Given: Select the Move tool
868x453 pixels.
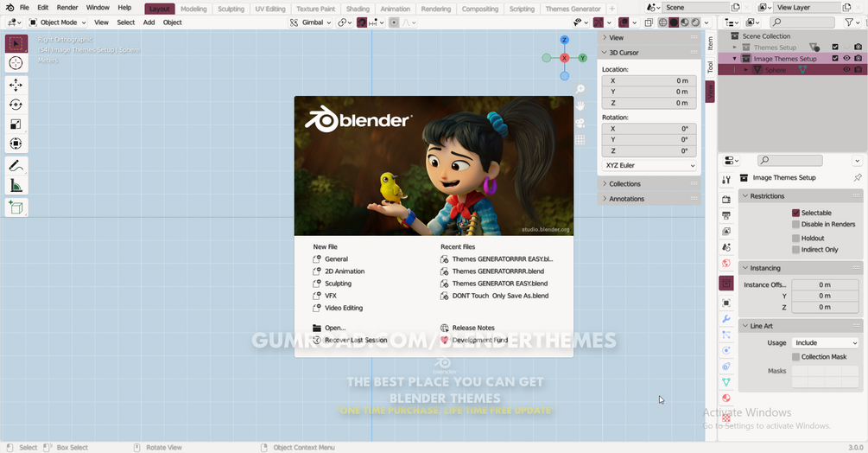Looking at the screenshot, I should point(16,86).
